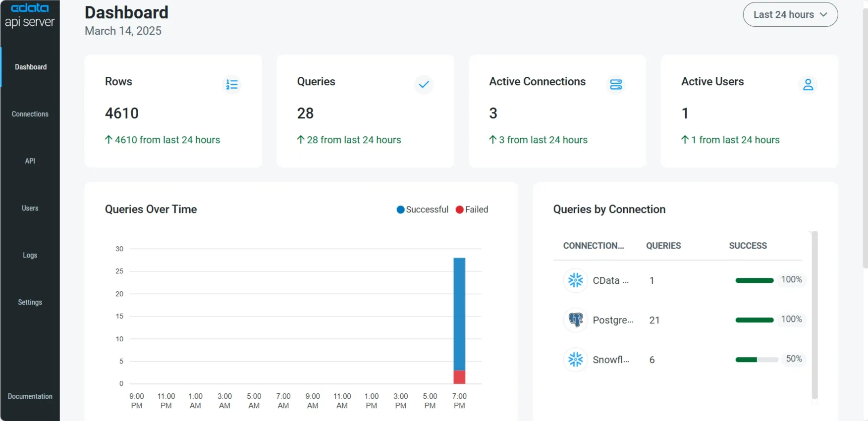The image size is (868, 421).
Task: Click the Active Users person icon
Action: point(808,85)
